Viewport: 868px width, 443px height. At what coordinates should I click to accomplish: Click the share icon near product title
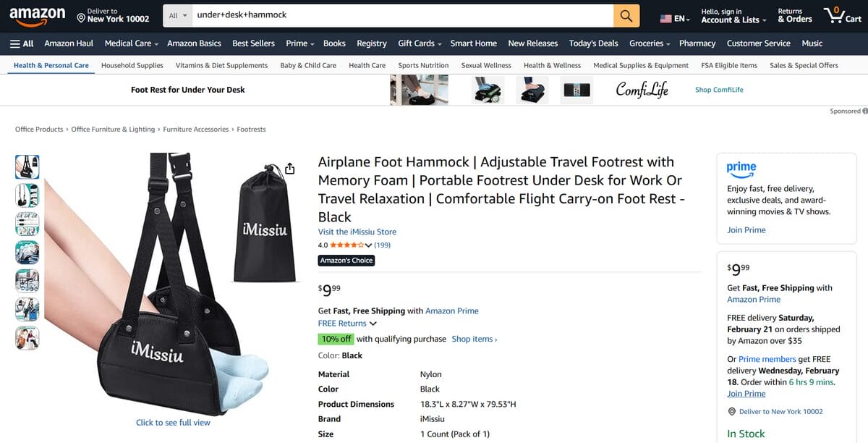click(x=290, y=167)
